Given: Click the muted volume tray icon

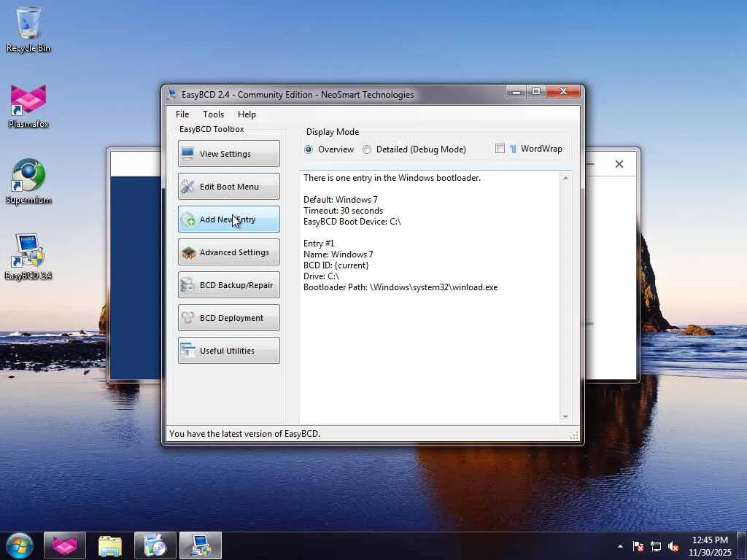Looking at the screenshot, I should click(673, 546).
